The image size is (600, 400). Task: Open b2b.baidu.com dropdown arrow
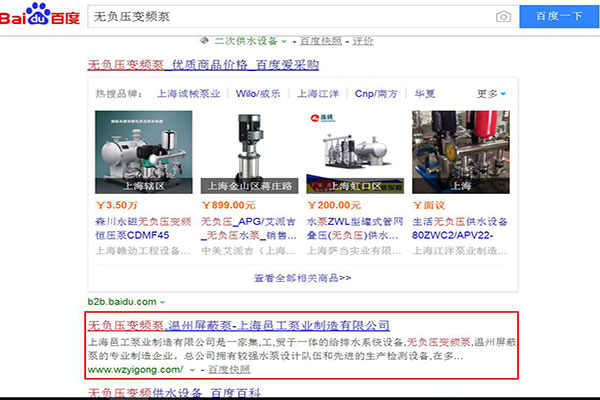pyautogui.click(x=162, y=302)
